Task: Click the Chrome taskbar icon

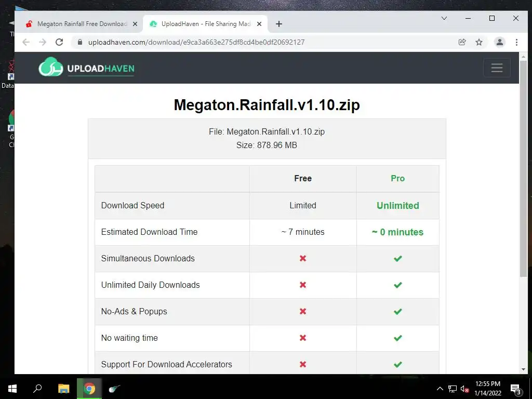Action: click(x=89, y=389)
